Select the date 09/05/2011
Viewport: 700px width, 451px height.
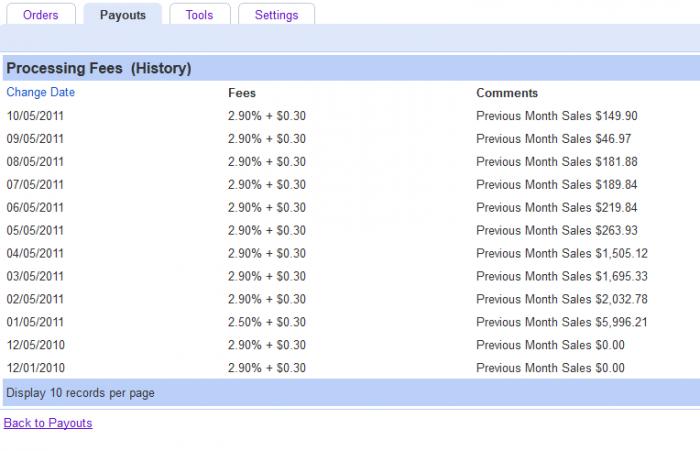click(35, 138)
